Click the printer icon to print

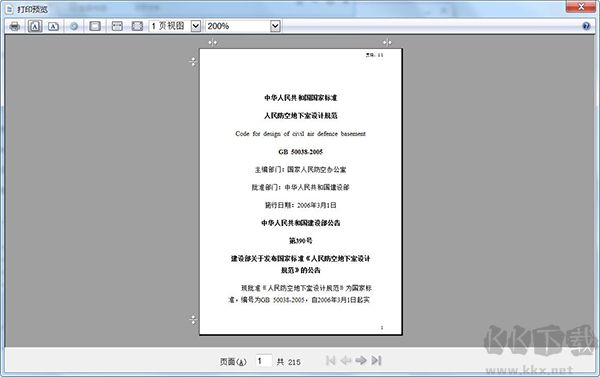click(15, 26)
